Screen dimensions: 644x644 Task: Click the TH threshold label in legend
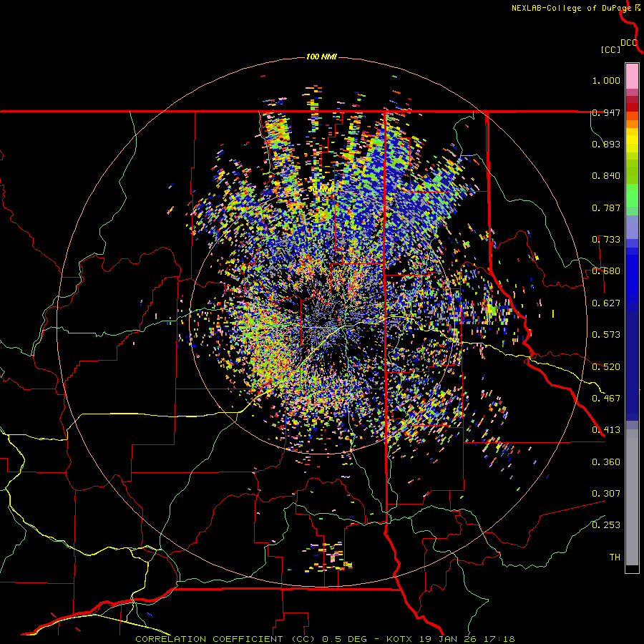point(615,557)
